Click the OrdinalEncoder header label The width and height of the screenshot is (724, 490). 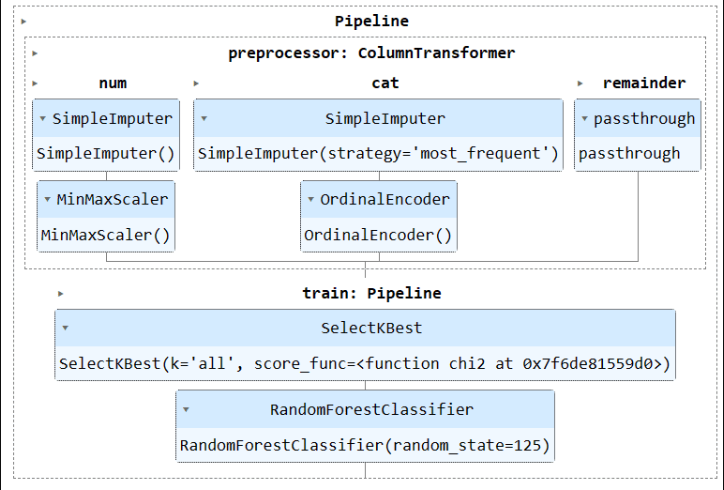click(x=385, y=200)
